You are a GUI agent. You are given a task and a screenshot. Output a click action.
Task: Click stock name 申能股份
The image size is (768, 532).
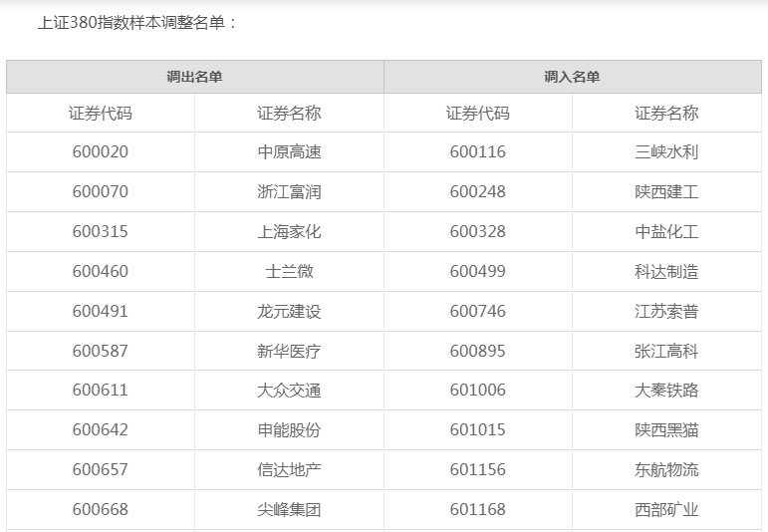pos(289,430)
